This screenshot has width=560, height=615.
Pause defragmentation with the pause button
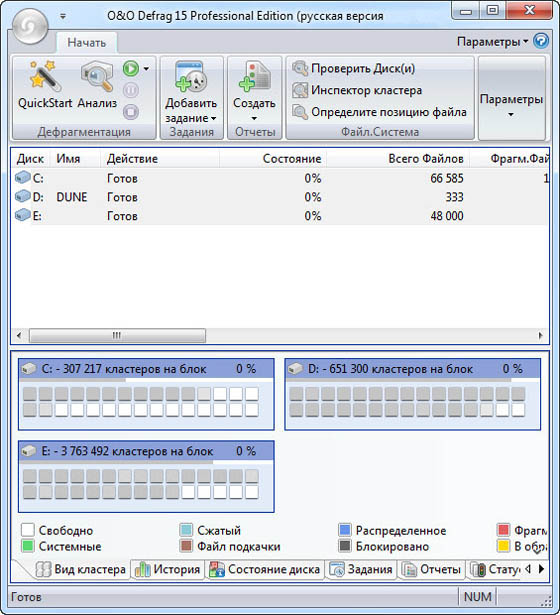(x=131, y=90)
